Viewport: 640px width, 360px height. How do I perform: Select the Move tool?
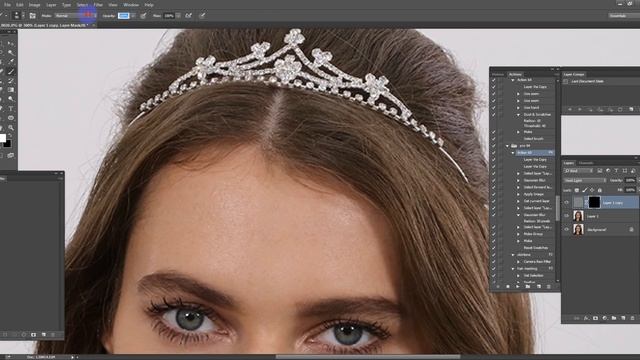tap(11, 43)
